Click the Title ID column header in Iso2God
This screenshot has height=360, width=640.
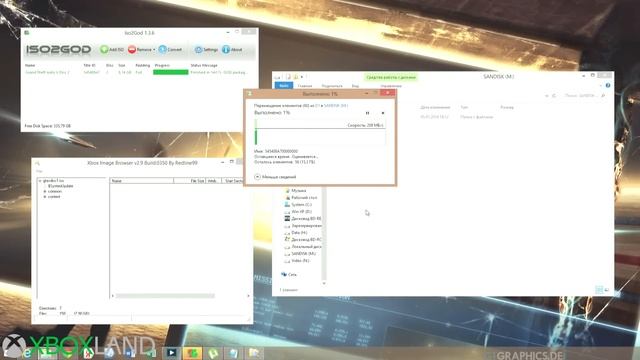tap(89, 65)
